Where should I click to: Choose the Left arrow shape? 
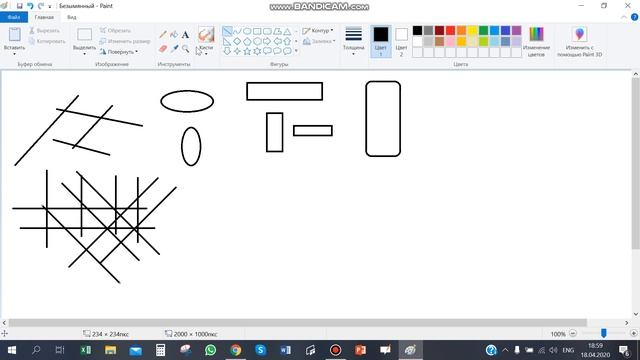[x=277, y=41]
